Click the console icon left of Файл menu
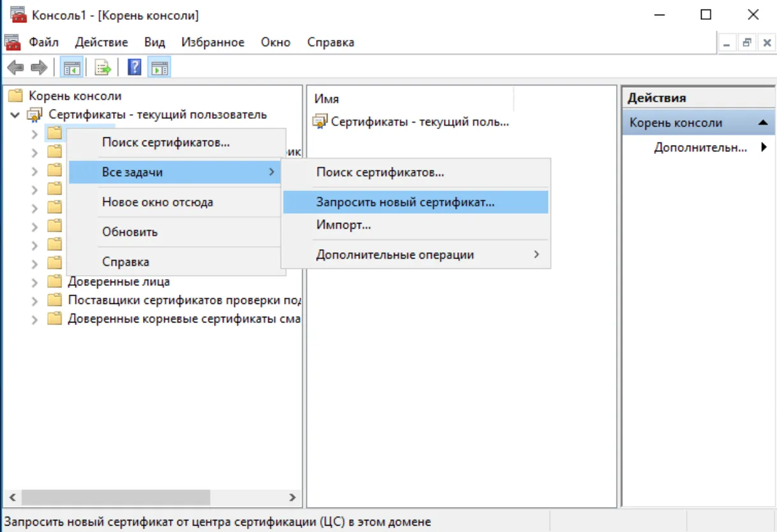 point(13,42)
